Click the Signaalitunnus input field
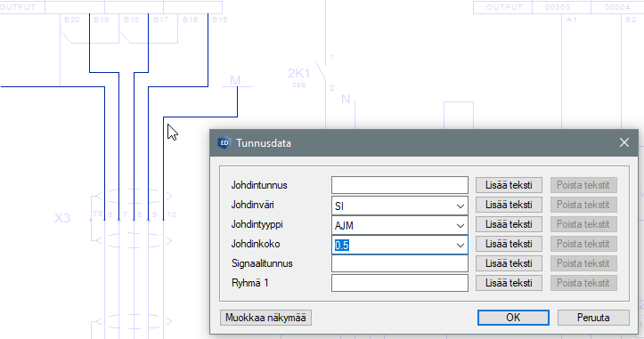This screenshot has width=644, height=339. (400, 263)
